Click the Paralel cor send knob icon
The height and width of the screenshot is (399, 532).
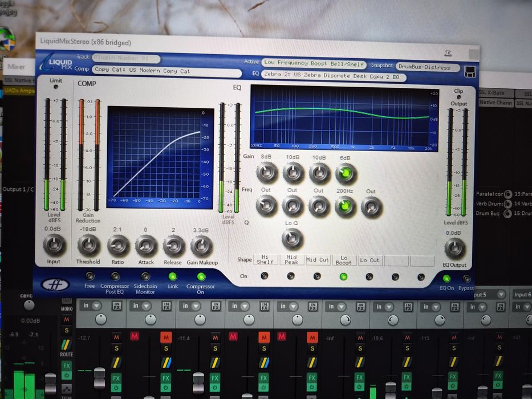click(507, 194)
